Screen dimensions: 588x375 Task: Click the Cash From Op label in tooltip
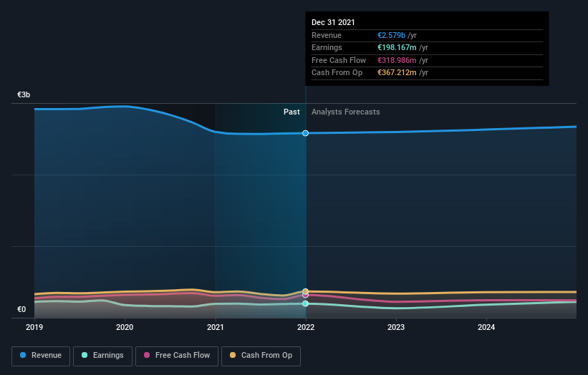coord(337,73)
